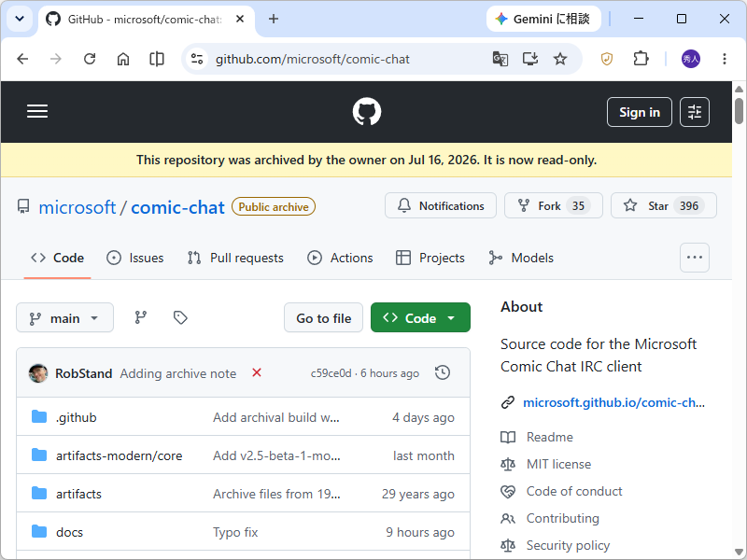Click the translate page icon
Viewport: 747px width, 560px height.
click(500, 59)
